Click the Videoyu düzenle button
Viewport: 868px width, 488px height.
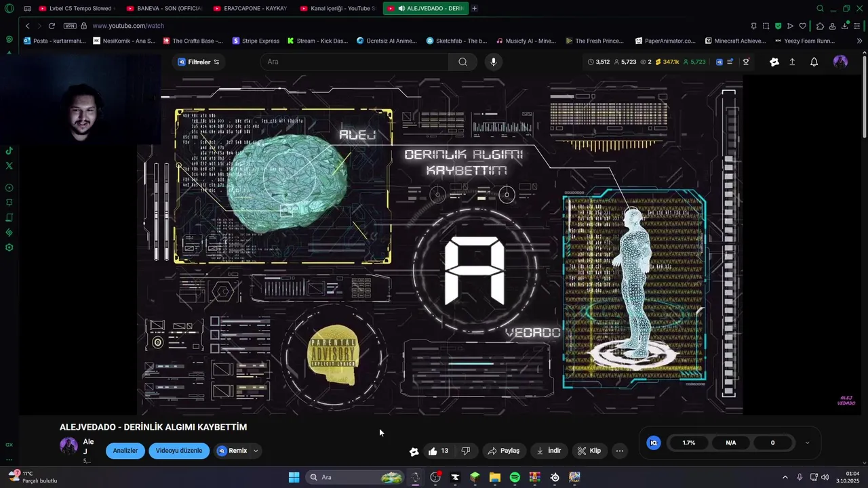point(179,451)
